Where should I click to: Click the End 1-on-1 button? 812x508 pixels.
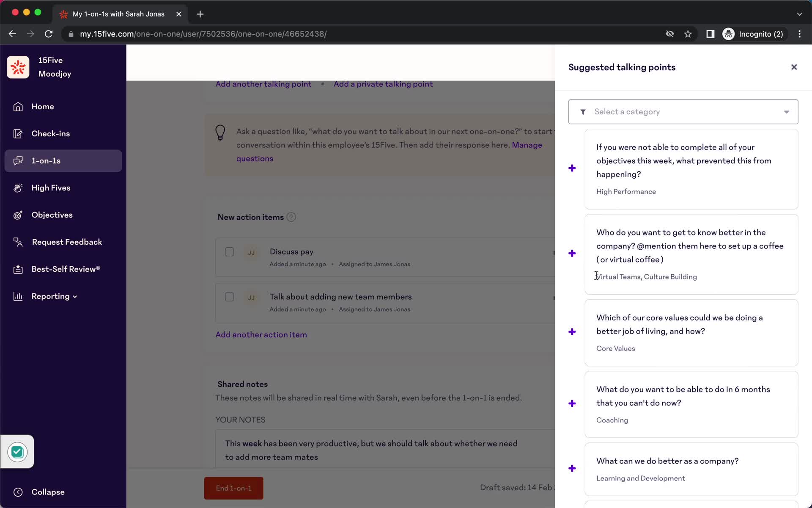pyautogui.click(x=233, y=488)
